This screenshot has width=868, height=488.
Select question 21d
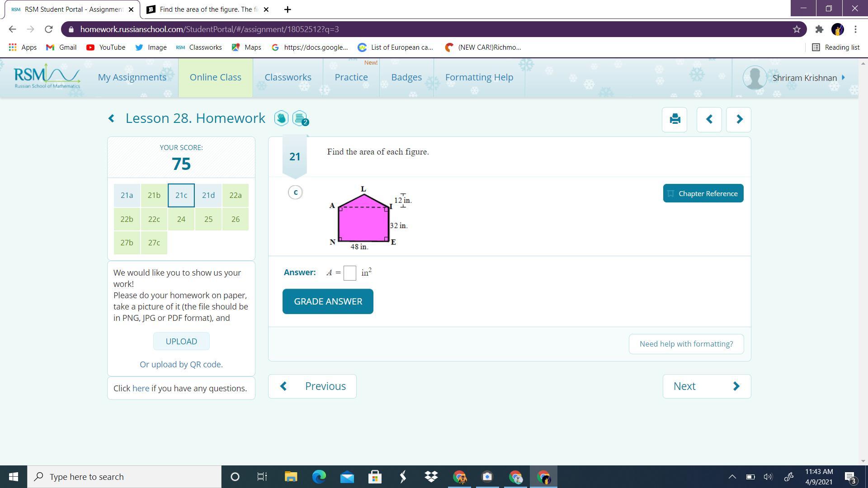click(208, 195)
